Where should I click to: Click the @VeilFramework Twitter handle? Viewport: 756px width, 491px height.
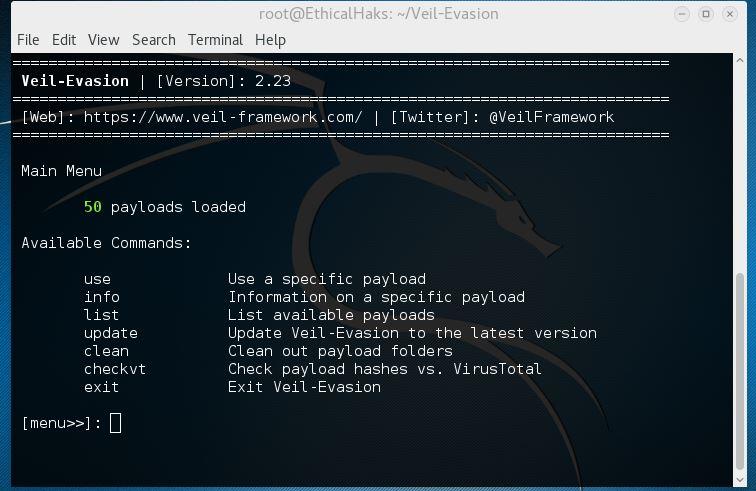click(x=552, y=117)
